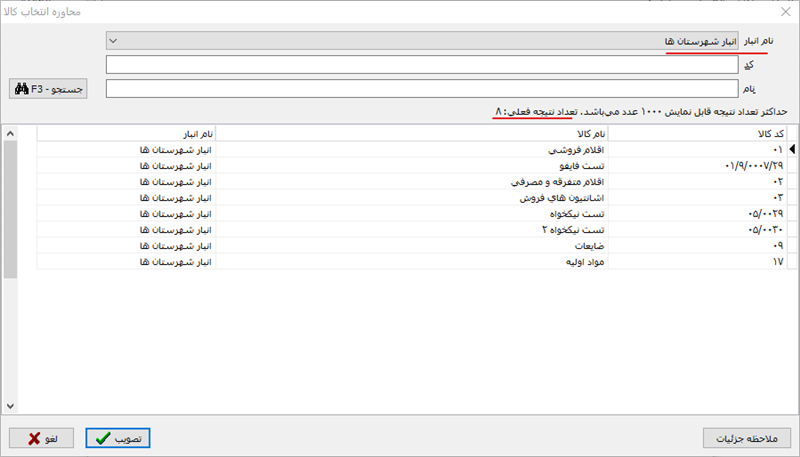Focus the کد code input field
This screenshot has height=457, width=800.
(x=420, y=64)
